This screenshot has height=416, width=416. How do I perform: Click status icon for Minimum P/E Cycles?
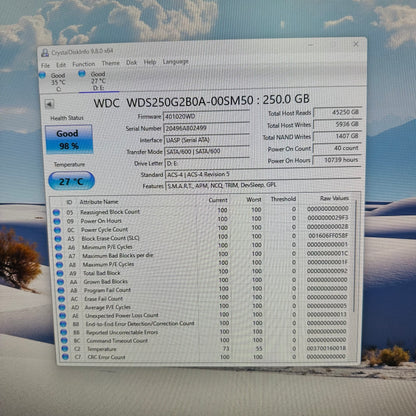[58, 247]
